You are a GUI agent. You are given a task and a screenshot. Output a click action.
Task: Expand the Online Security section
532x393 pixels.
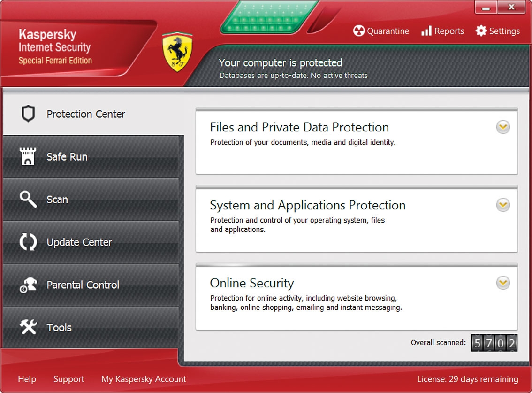[x=503, y=283]
